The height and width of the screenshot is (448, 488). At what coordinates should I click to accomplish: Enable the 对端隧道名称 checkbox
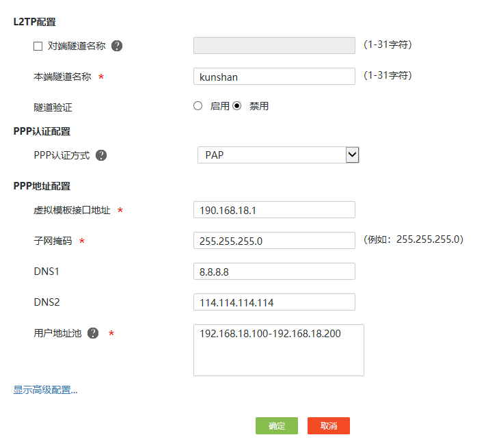tap(38, 46)
